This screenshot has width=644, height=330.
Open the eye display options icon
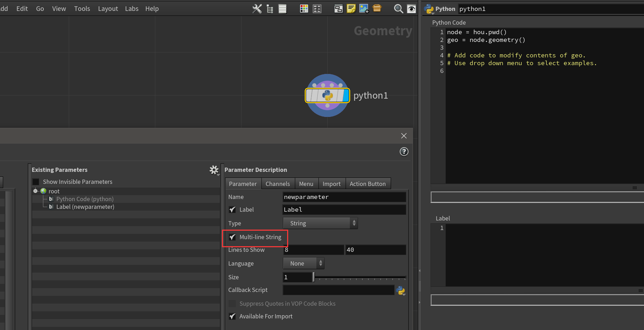pyautogui.click(x=411, y=9)
